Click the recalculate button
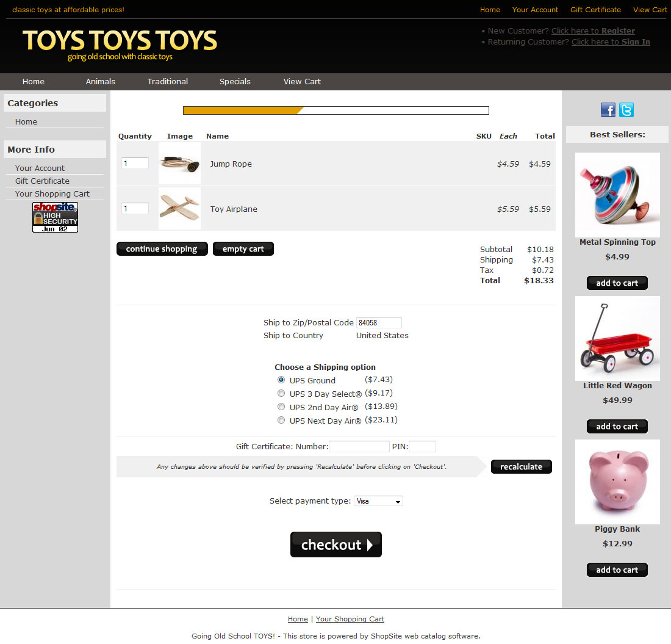The image size is (671, 644). [521, 467]
